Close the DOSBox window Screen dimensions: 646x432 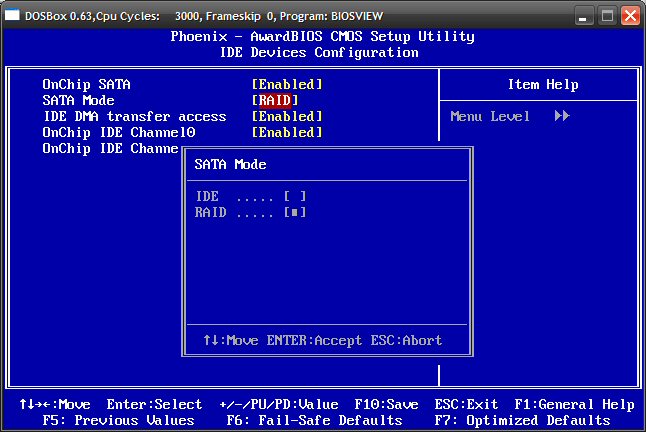point(630,16)
